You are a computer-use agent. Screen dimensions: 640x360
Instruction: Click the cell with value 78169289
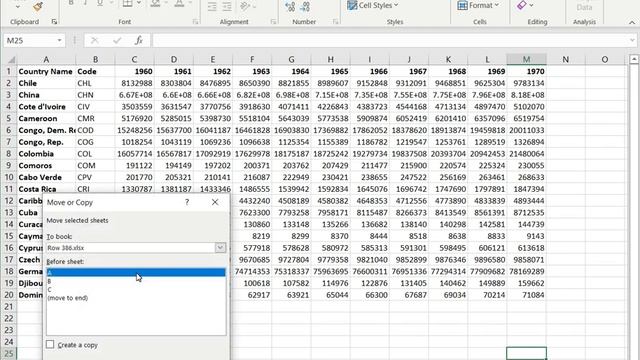click(527, 271)
